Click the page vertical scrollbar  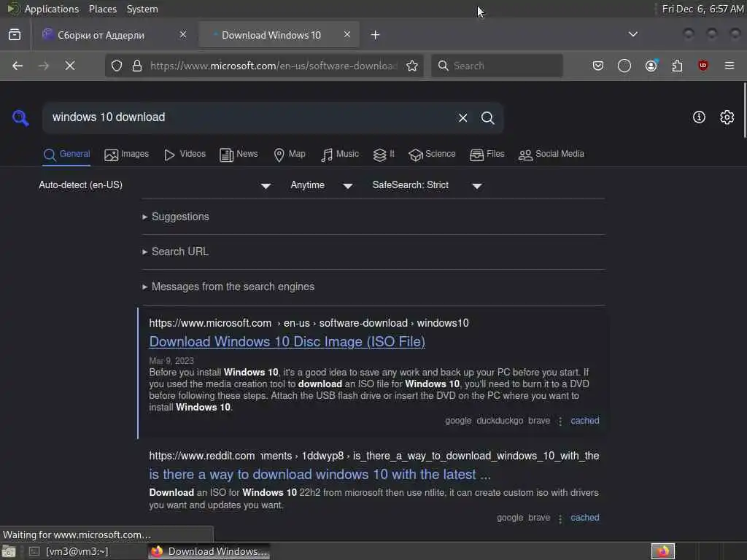coord(744,111)
